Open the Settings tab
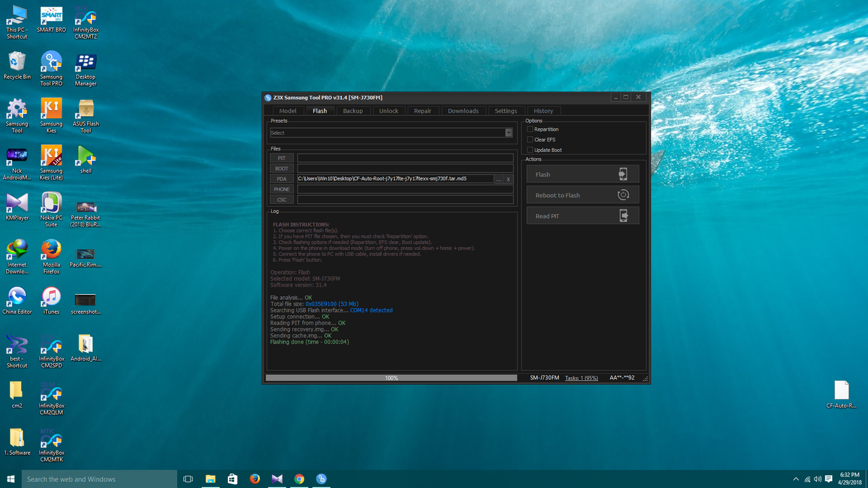This screenshot has width=868, height=488. click(506, 110)
